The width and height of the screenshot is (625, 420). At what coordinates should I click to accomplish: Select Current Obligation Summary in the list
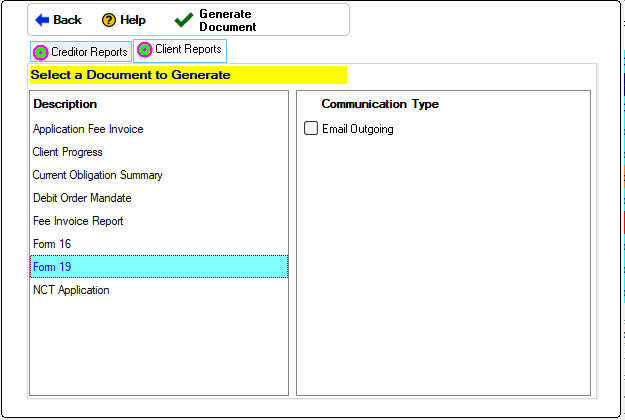pos(97,175)
